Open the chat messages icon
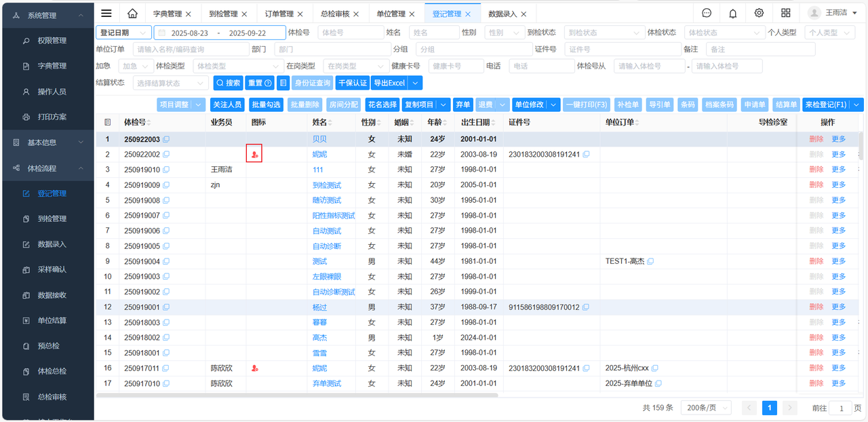The width and height of the screenshot is (868, 422). coord(707,13)
